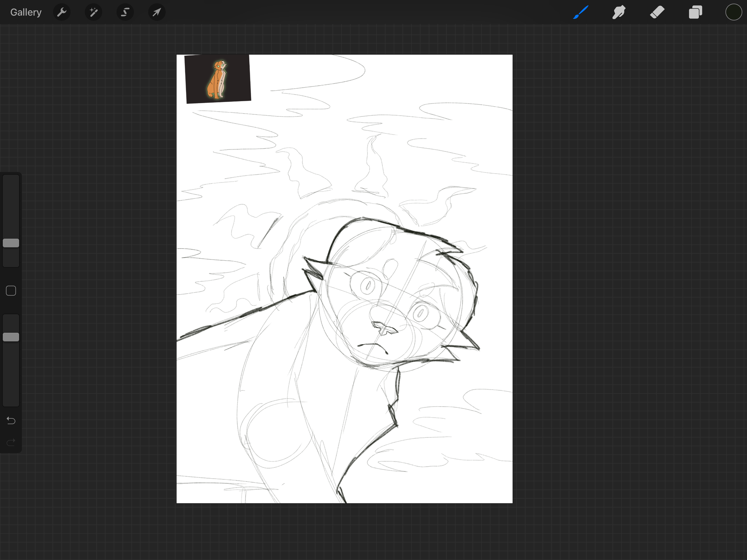The image size is (747, 560).
Task: Select the Brush tool
Action: coord(581,12)
